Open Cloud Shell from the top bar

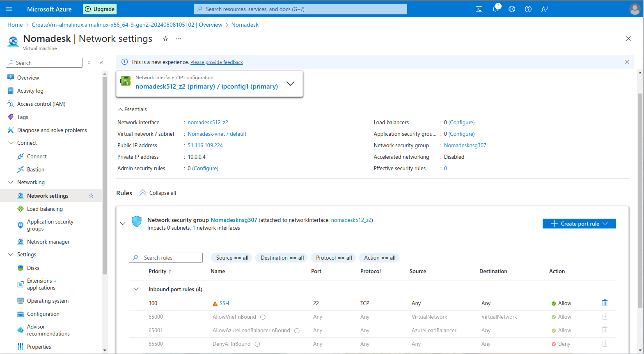(479, 9)
